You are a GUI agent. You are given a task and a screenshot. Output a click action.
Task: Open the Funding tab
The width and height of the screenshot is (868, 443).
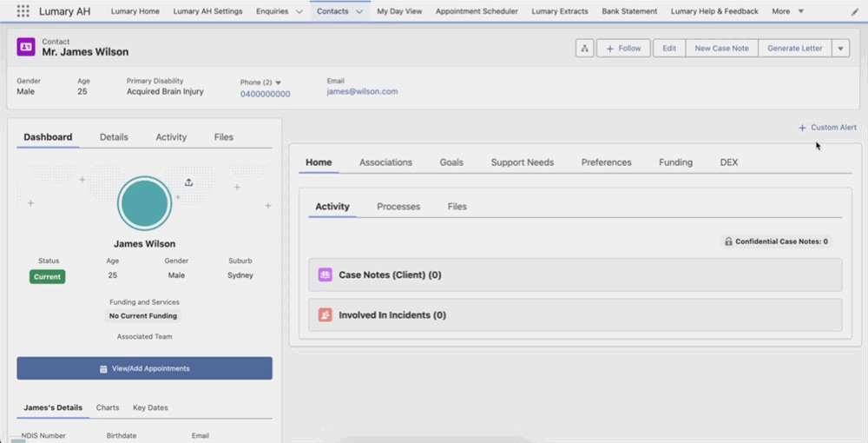(x=675, y=162)
